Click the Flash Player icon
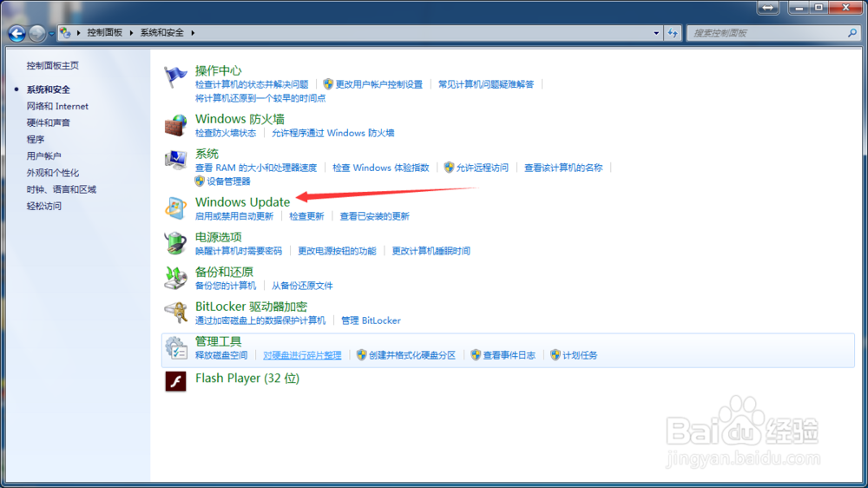Viewport: 868px width, 488px height. click(x=175, y=382)
